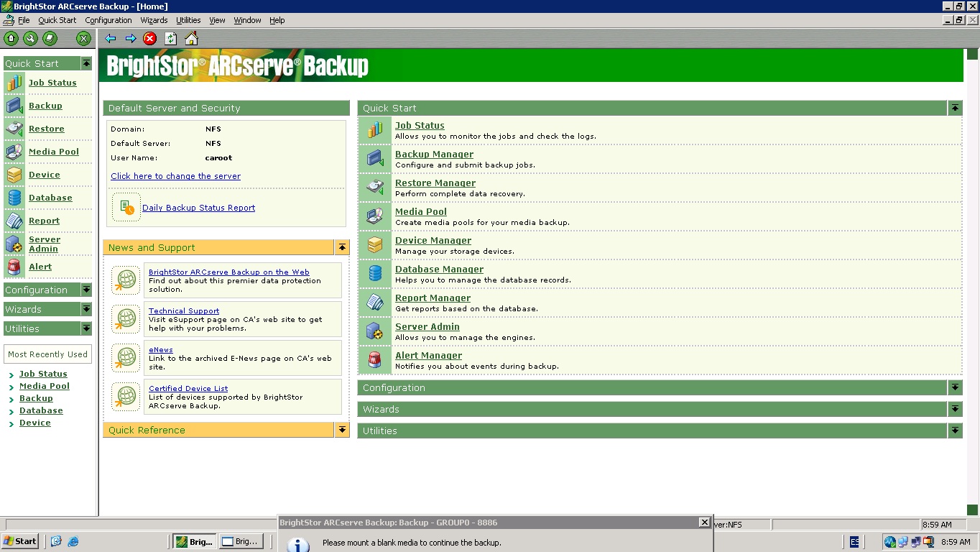Click the red Stop toolbar button
The width and height of the screenshot is (980, 552).
[x=149, y=39]
